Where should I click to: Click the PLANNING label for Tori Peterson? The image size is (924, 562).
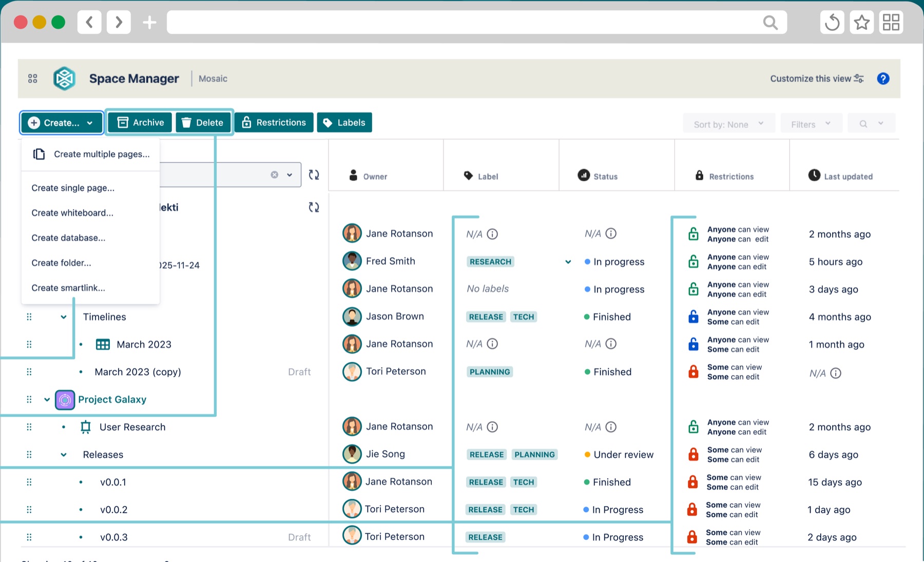pyautogui.click(x=490, y=372)
